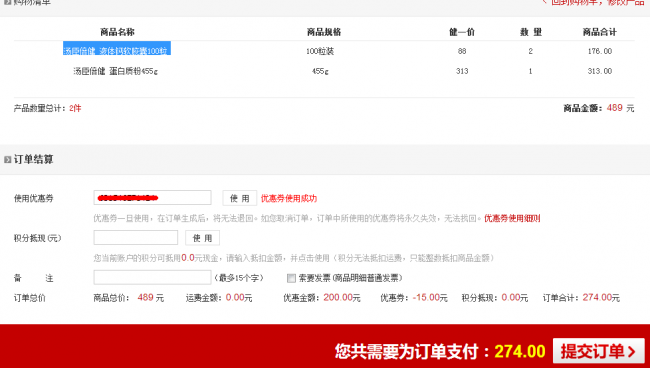Focus the 使用优惠券 coupon code input
The width and height of the screenshot is (650, 368).
coord(152,198)
